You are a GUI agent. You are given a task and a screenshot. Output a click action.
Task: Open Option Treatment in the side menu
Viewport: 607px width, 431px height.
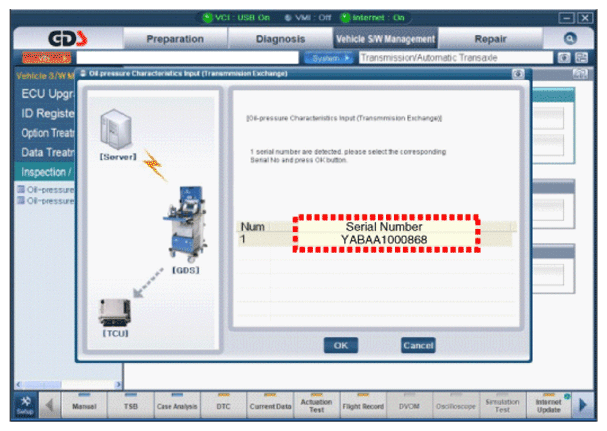pyautogui.click(x=47, y=133)
